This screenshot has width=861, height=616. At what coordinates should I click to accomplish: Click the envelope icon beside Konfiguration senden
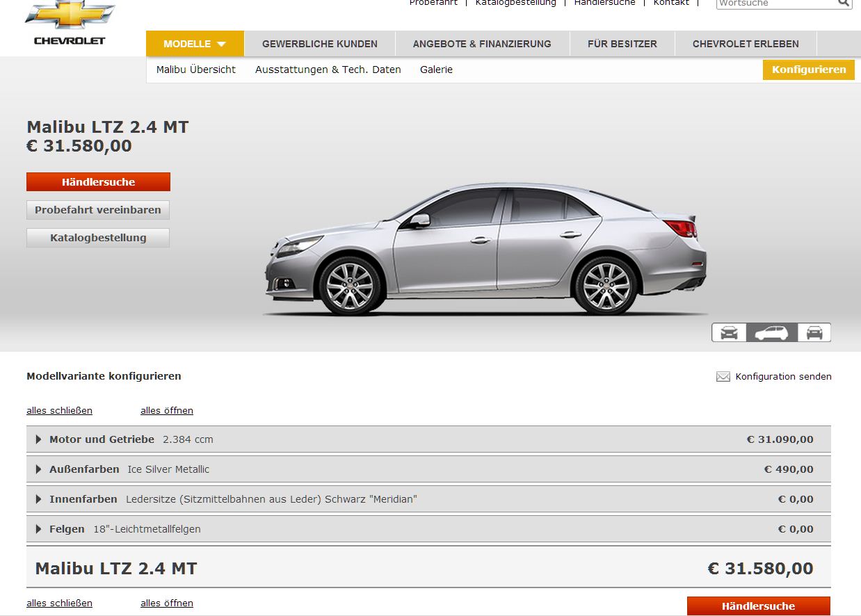click(x=723, y=377)
